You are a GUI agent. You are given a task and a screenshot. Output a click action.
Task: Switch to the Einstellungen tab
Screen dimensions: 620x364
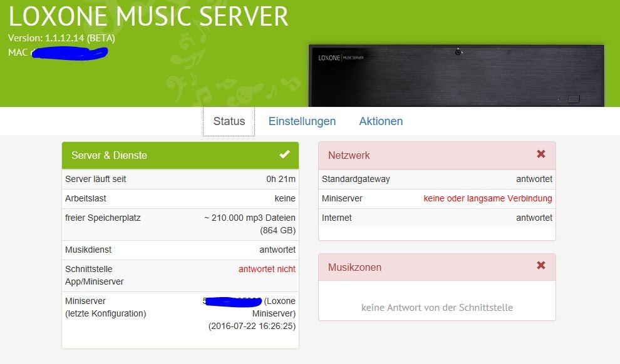(302, 121)
